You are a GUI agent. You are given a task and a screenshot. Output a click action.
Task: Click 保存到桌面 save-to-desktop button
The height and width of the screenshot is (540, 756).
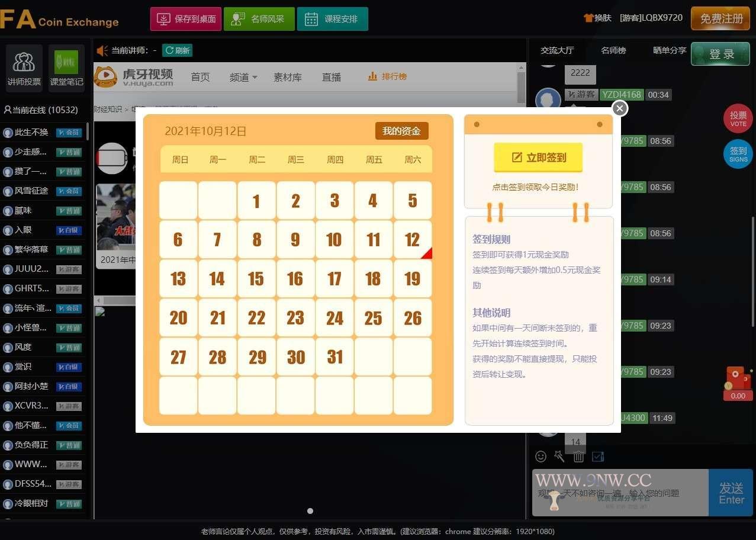click(x=186, y=19)
